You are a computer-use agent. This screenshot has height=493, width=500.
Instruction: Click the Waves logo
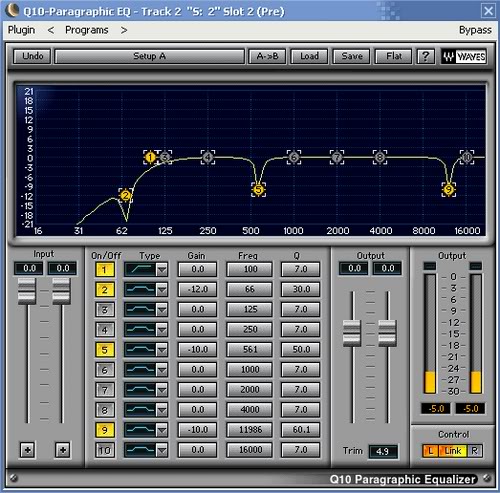[464, 56]
